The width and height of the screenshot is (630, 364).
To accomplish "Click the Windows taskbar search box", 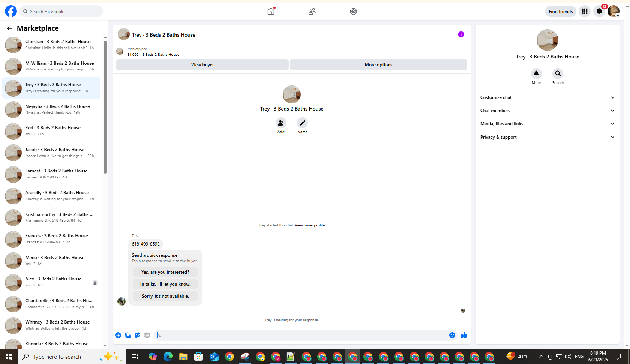I will pos(72,357).
